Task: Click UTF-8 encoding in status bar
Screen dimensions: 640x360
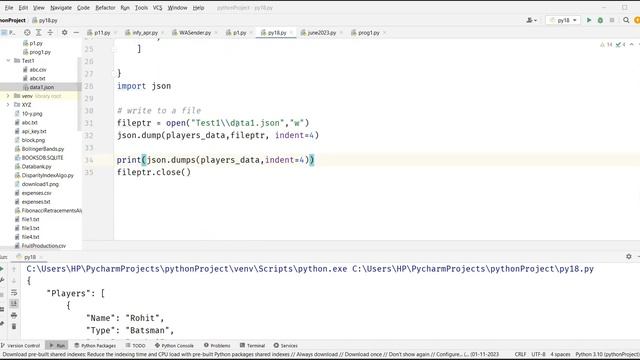Action: pyautogui.click(x=538, y=354)
